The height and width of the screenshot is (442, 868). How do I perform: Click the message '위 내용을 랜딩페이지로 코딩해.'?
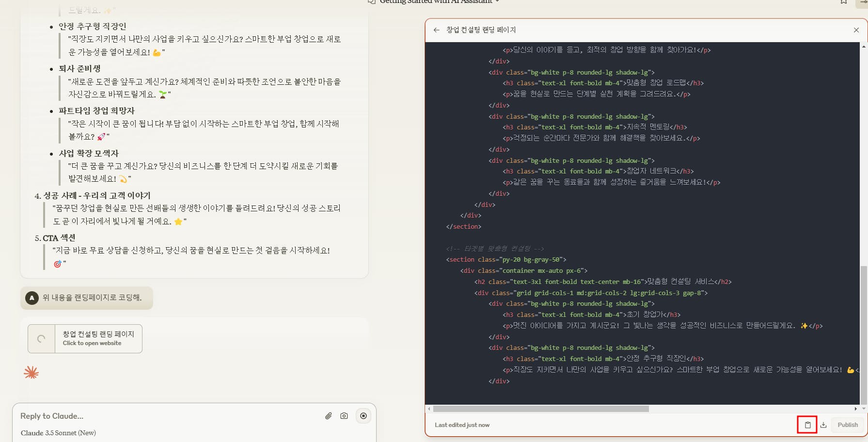pos(92,298)
